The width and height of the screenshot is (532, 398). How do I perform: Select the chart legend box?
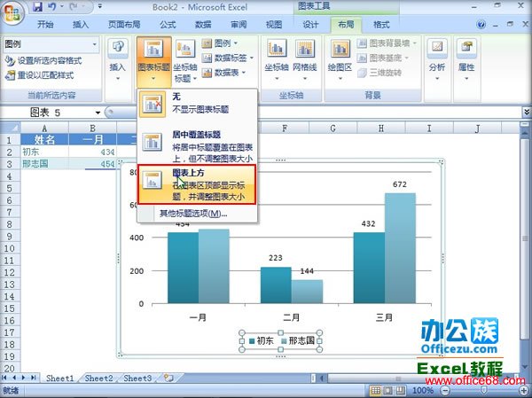click(x=280, y=340)
